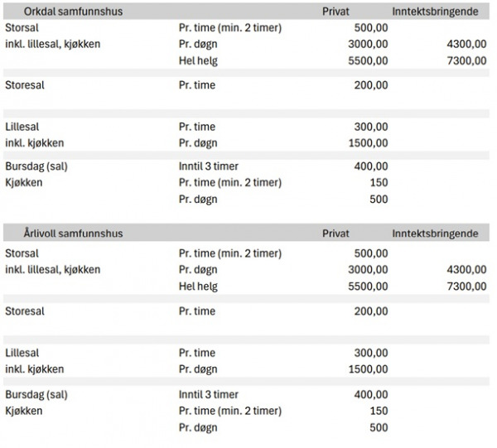The width and height of the screenshot is (497, 448).
Task: Select Hel helg row label under Årlivoll
Action: [x=199, y=287]
